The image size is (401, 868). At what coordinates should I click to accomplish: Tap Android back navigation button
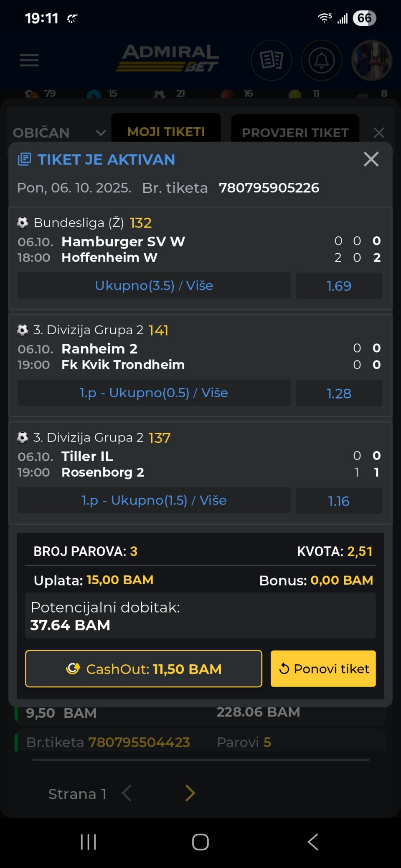(x=313, y=842)
